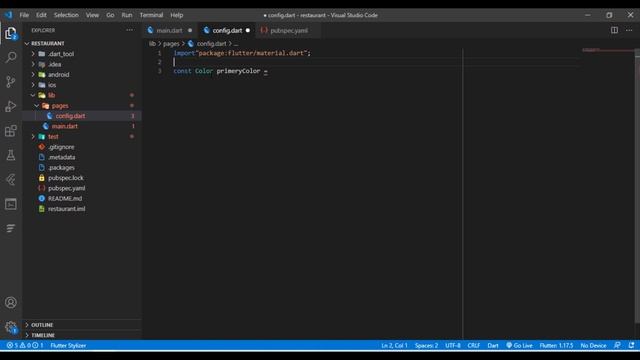Click the pages breadcrumb segment
640x360 pixels.
click(171, 44)
